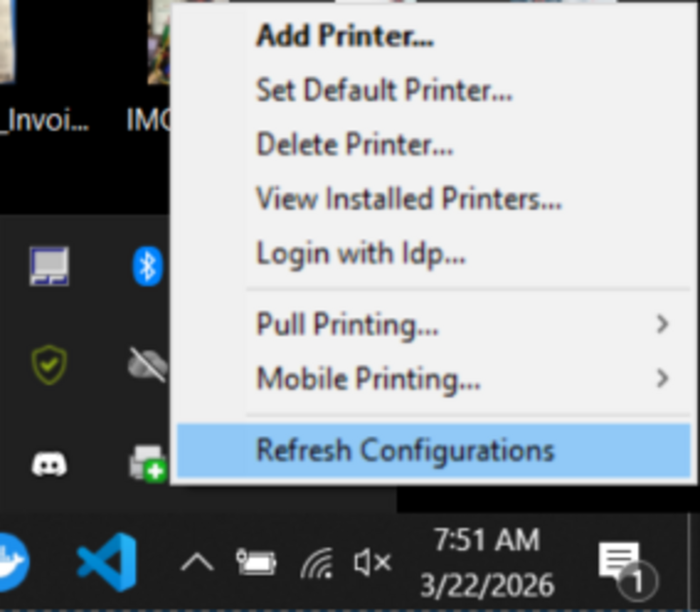Click Delete Printer in the context menu
Viewport: 700px width, 612px height.
click(x=355, y=145)
